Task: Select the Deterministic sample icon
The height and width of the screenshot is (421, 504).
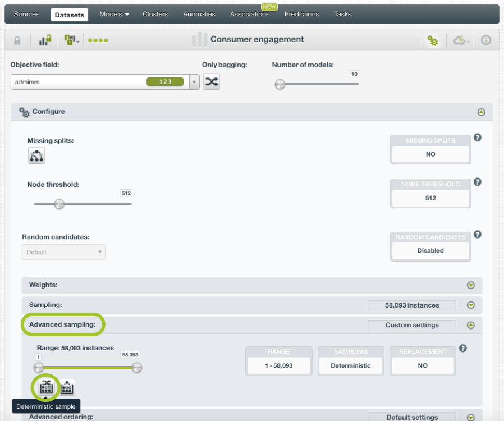Action: [x=45, y=387]
